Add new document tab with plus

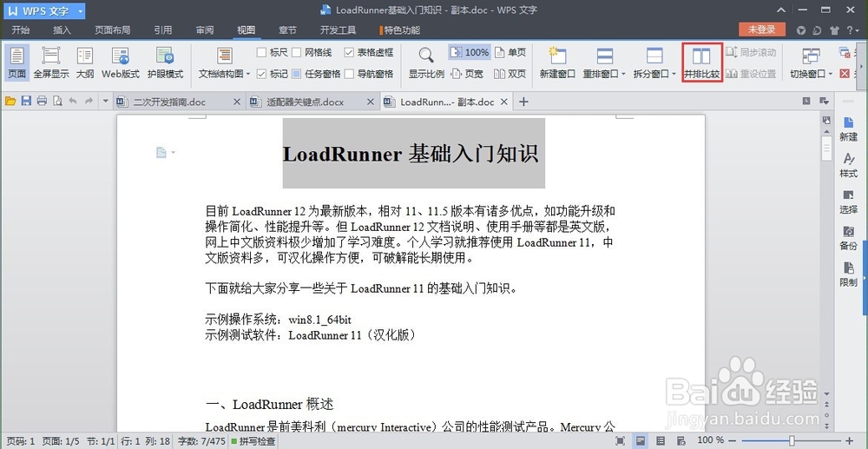coord(523,102)
